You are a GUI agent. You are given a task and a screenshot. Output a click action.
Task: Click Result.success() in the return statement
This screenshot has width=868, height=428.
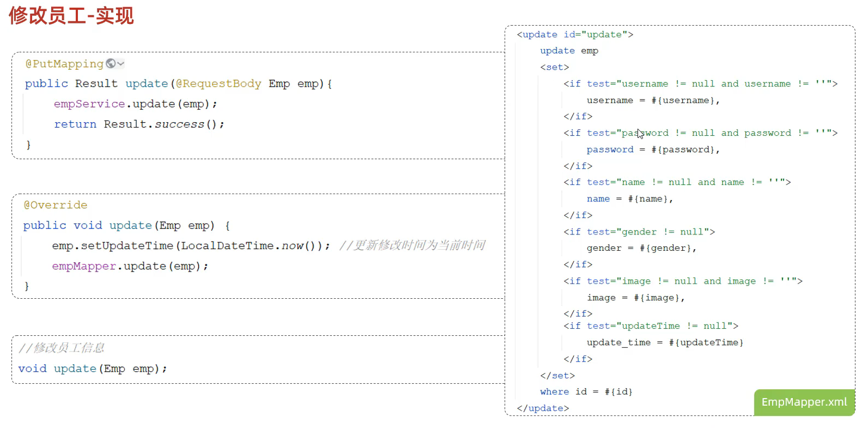163,124
